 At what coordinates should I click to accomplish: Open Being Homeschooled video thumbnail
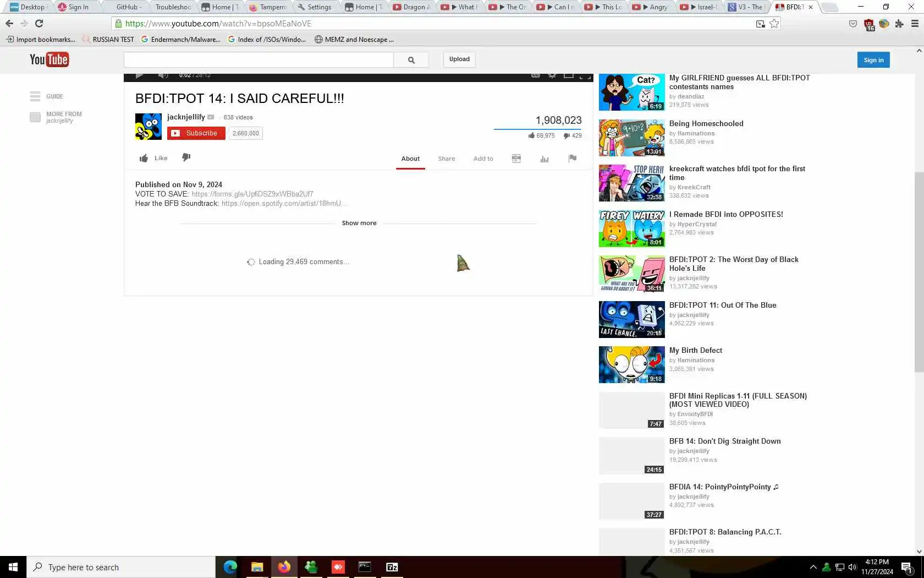[x=631, y=138]
